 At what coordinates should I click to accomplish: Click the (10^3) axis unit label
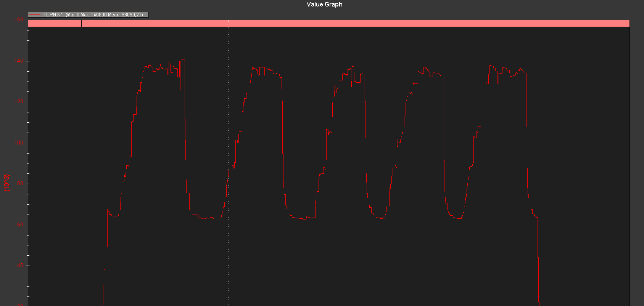(7, 183)
